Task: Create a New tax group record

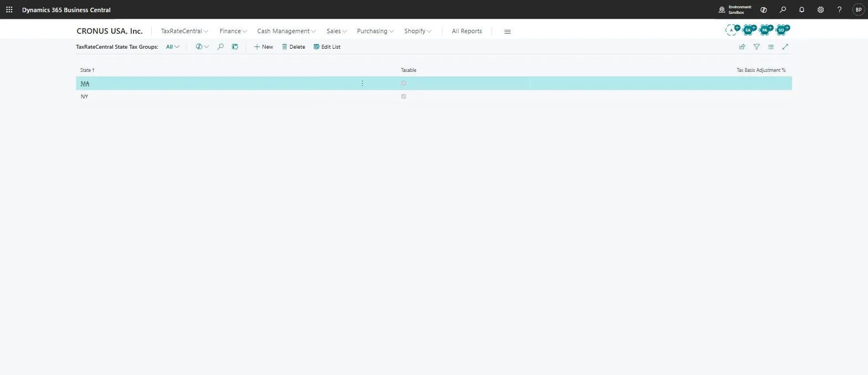Action: coord(263,47)
